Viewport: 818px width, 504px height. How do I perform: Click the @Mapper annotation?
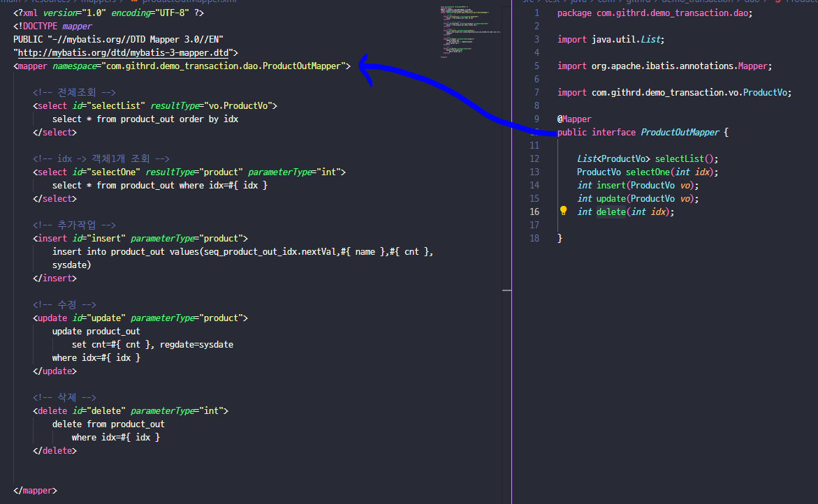574,119
